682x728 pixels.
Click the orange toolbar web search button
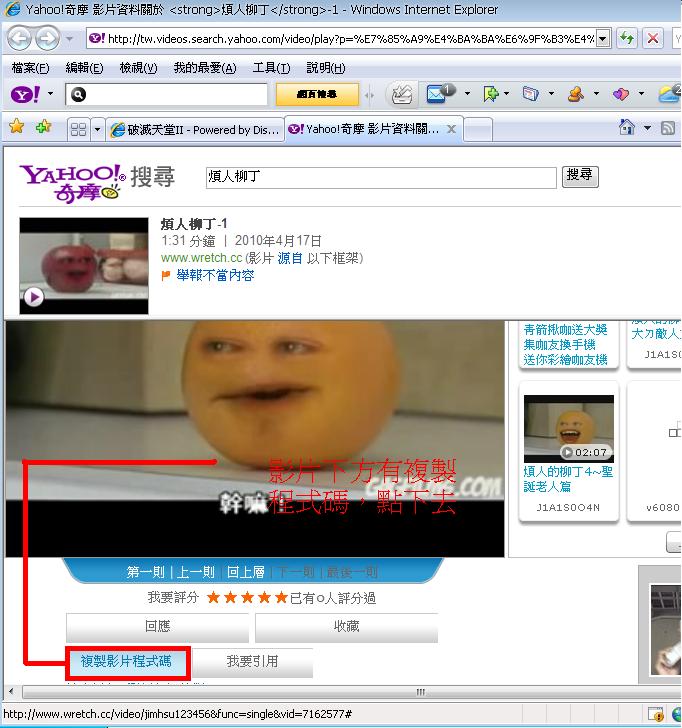317,94
